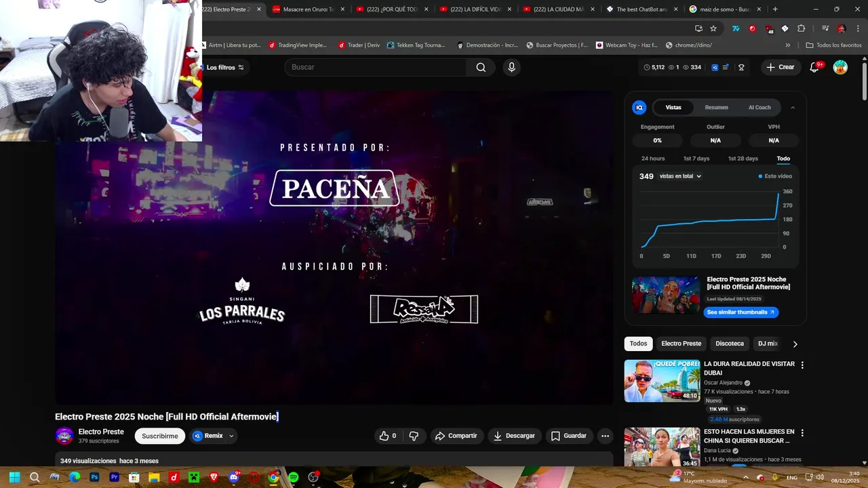The width and height of the screenshot is (868, 488).
Task: Click See similar thumbnails button
Action: tap(741, 312)
